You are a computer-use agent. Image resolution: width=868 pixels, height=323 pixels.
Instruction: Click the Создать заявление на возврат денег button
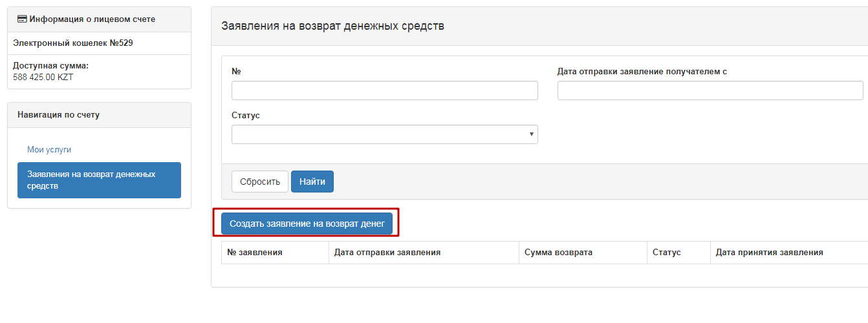point(307,224)
